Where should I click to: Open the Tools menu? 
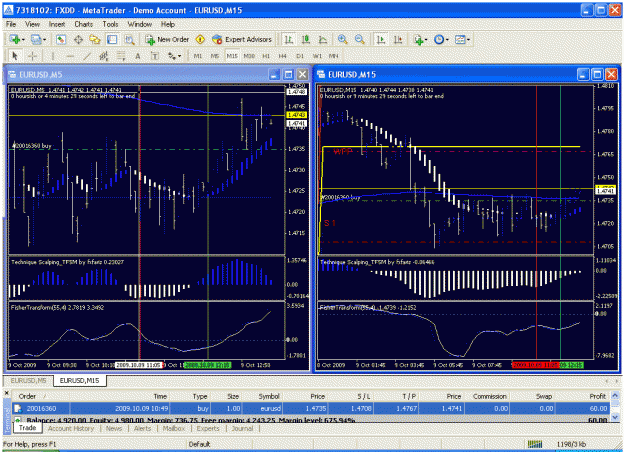tap(110, 24)
